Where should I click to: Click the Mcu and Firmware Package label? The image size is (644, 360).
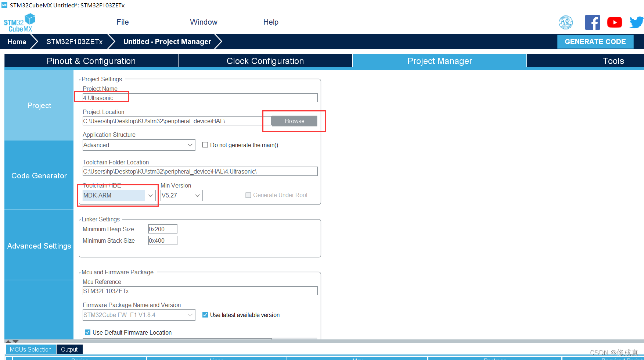(x=118, y=272)
